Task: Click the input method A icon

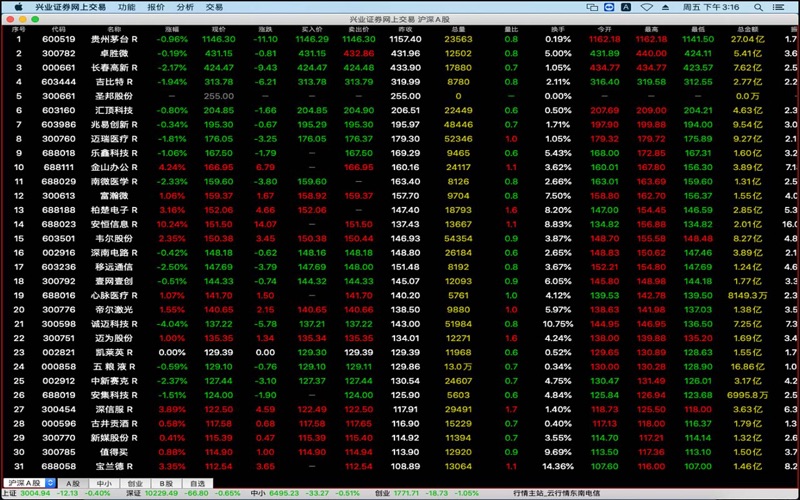Action: click(626, 7)
